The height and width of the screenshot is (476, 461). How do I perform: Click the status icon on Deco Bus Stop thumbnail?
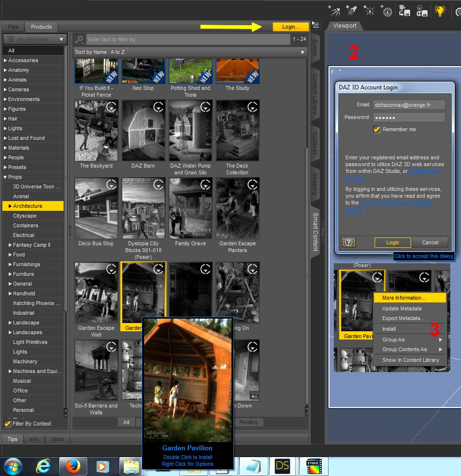pyautogui.click(x=111, y=185)
